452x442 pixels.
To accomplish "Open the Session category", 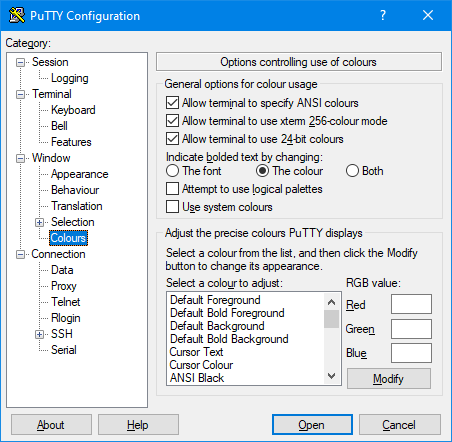I will coord(50,62).
